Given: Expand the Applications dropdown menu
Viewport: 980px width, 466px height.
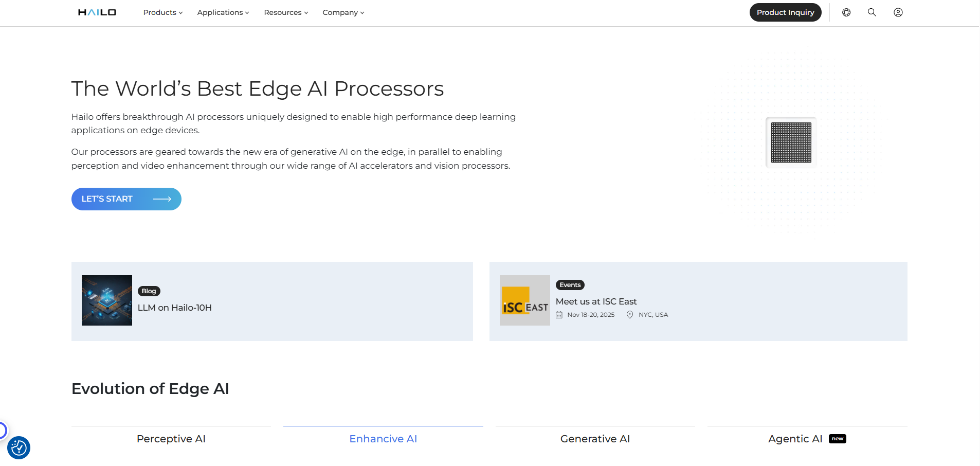Looking at the screenshot, I should click(x=223, y=12).
